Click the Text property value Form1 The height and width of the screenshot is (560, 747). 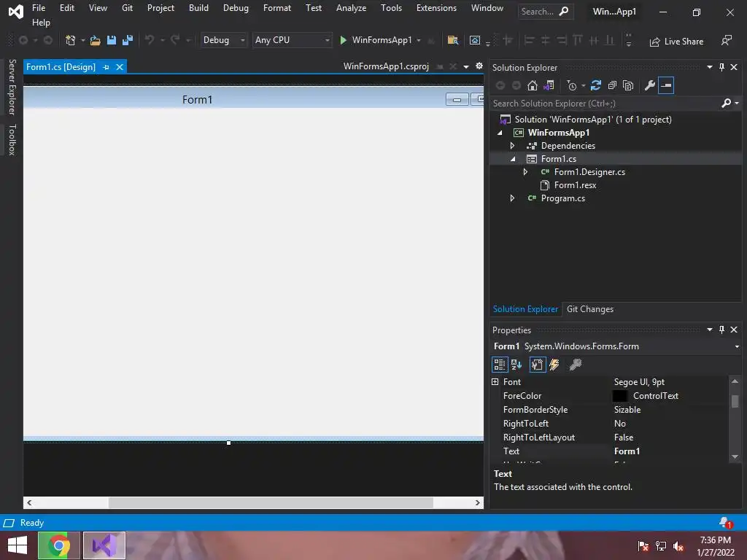pos(627,451)
